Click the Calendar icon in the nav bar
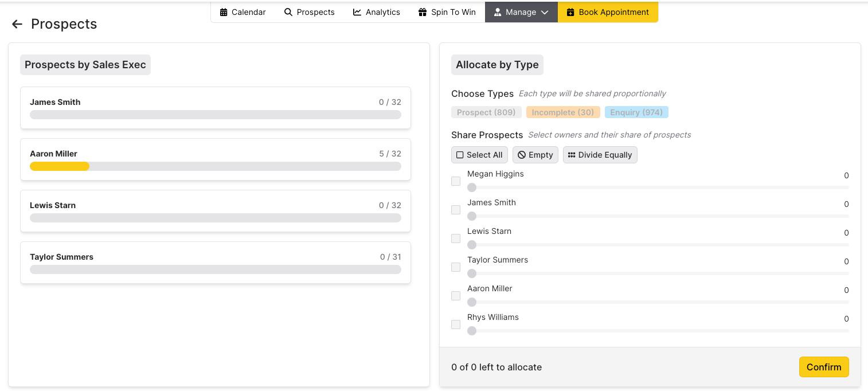This screenshot has width=868, height=391. (x=224, y=12)
